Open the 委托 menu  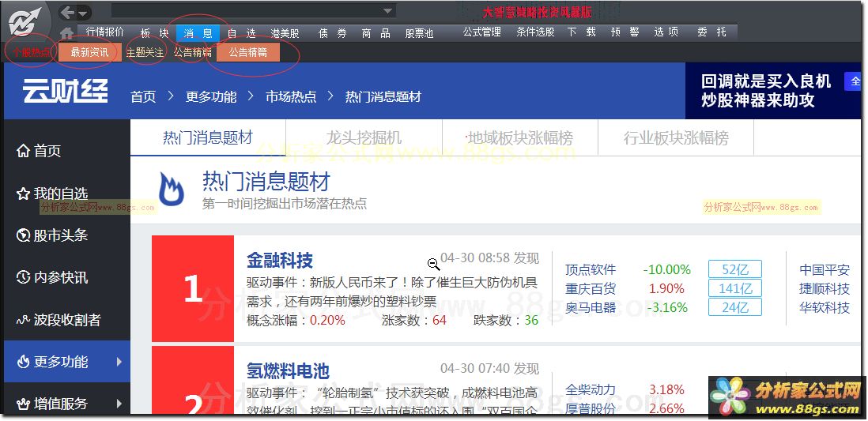tap(711, 32)
